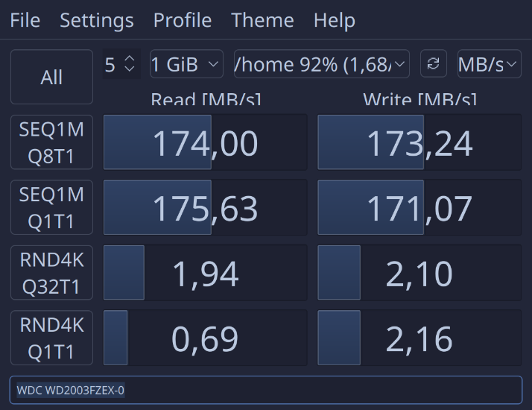Run all benchmarks with All button

[x=51, y=77]
